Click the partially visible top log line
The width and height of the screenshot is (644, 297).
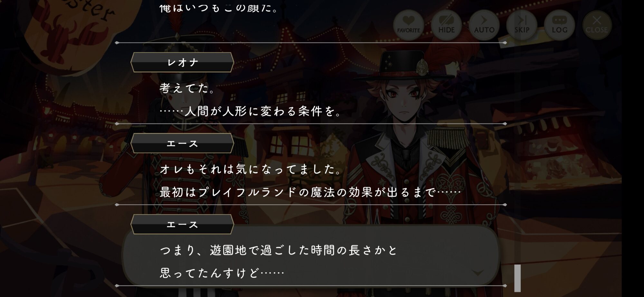[x=219, y=8]
